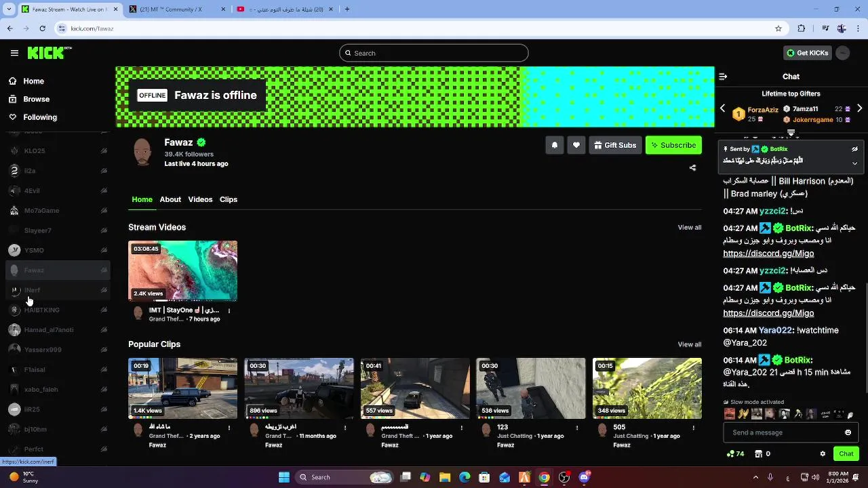Show next top gifters
The height and width of the screenshot is (488, 868).
point(859,108)
